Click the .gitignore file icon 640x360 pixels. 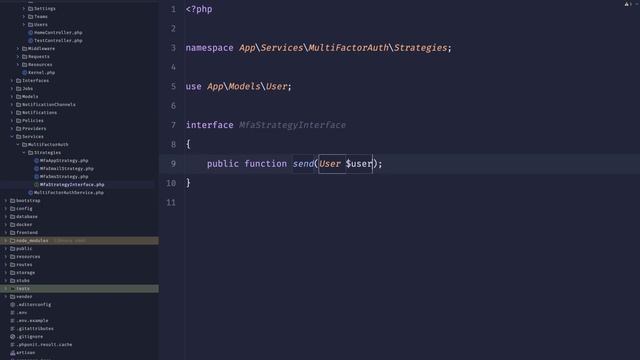[13, 336]
